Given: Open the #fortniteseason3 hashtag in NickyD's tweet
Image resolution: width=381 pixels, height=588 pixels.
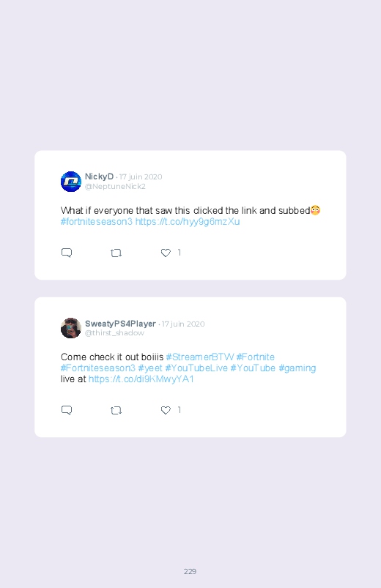Looking at the screenshot, I should click(x=97, y=222).
